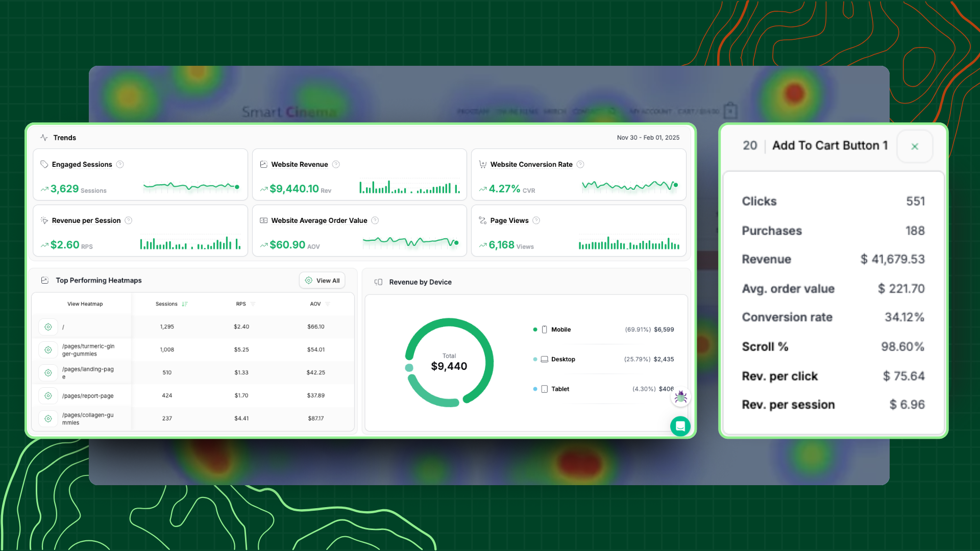Click the bug report icon near the donut chart

point(680,397)
